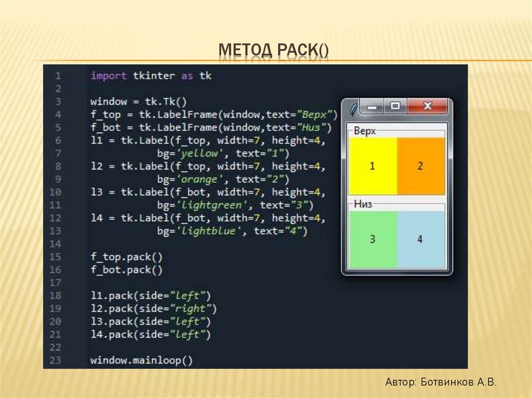Click the bg='lightblue' code line
The height and width of the screenshot is (398, 532).
click(x=232, y=231)
